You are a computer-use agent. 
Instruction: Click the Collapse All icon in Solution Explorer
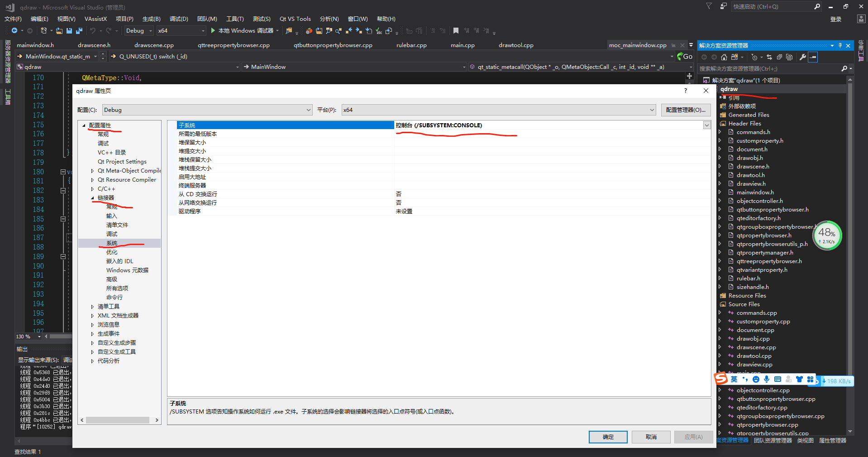[779, 57]
